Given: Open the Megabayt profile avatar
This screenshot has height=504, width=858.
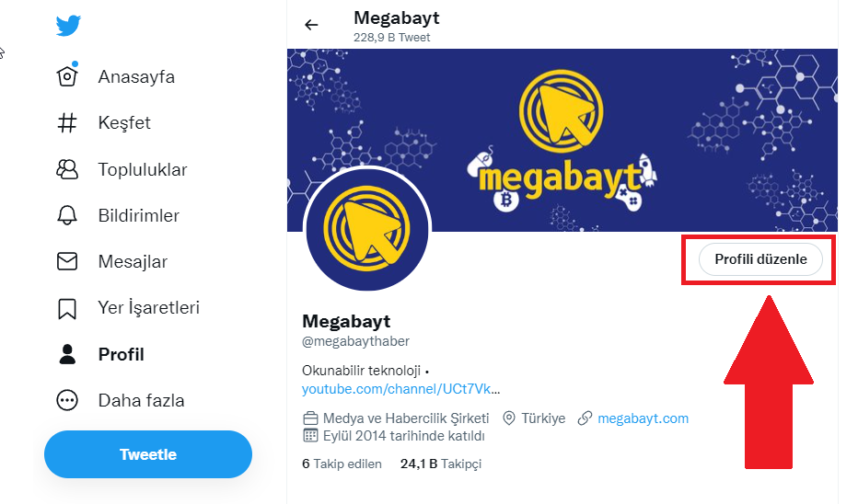Looking at the screenshot, I should tap(367, 229).
